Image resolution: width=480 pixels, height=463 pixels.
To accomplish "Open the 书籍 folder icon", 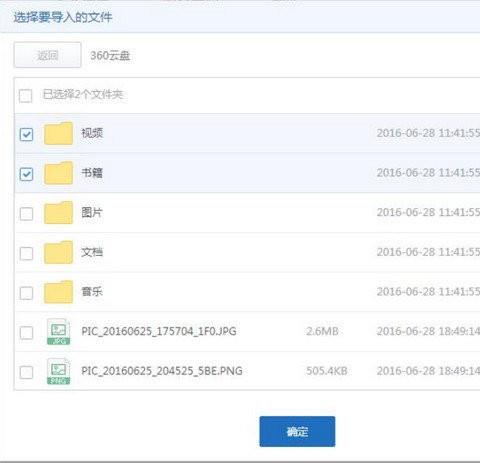I will (x=58, y=173).
